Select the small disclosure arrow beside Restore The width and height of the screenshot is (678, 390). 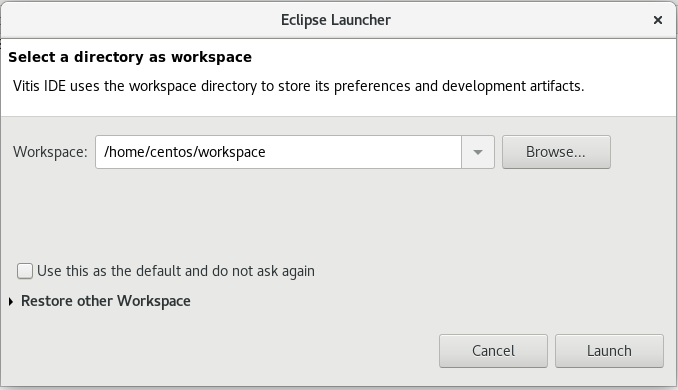coord(11,301)
